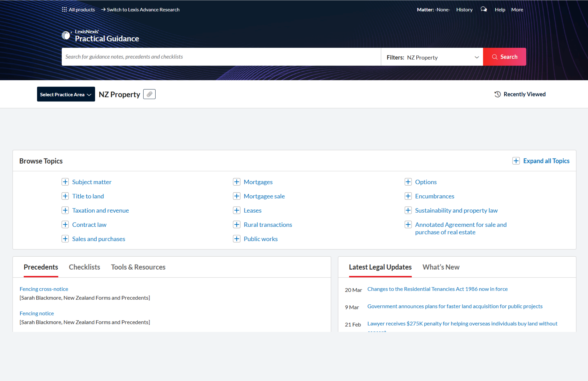Click the plus icon next to Expand all Topics
The width and height of the screenshot is (588, 381).
(x=516, y=161)
